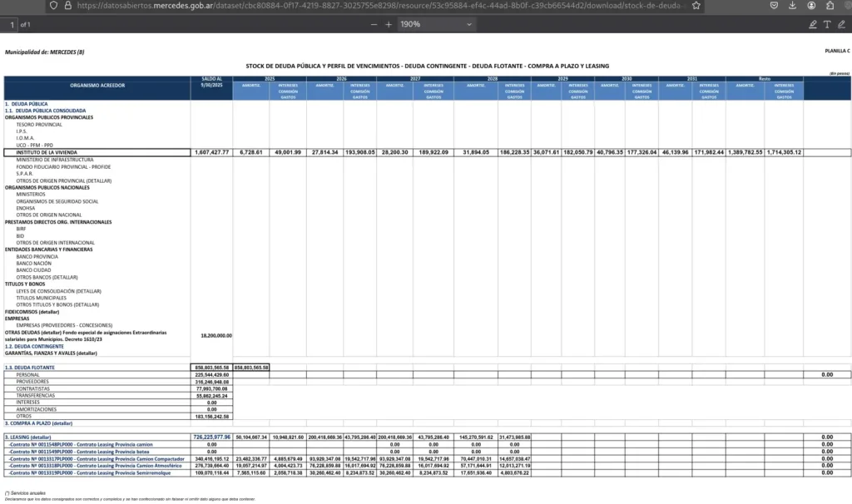The image size is (852, 504).
Task: Click the INSTITUTO DE LA VIVIENDA row label
Action: [47, 152]
